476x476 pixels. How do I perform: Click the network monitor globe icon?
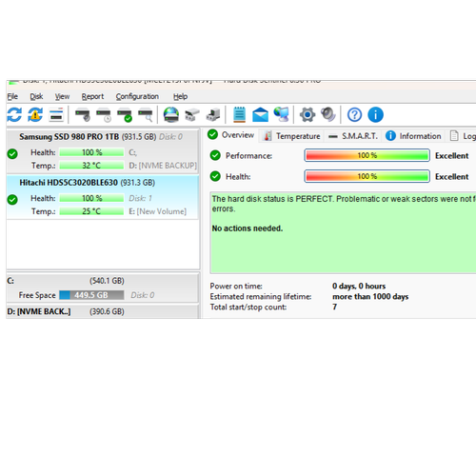click(x=282, y=114)
